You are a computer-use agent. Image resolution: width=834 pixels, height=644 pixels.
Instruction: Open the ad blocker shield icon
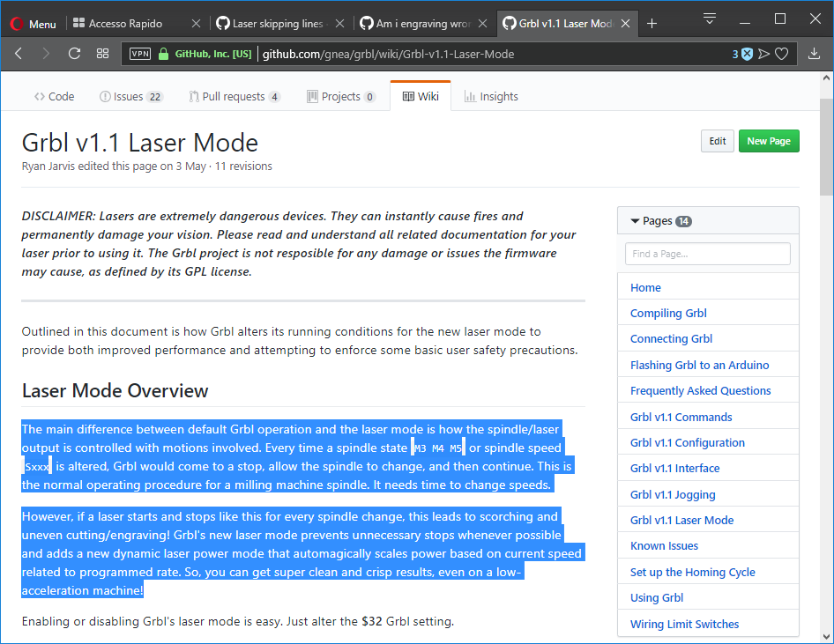coord(748,54)
